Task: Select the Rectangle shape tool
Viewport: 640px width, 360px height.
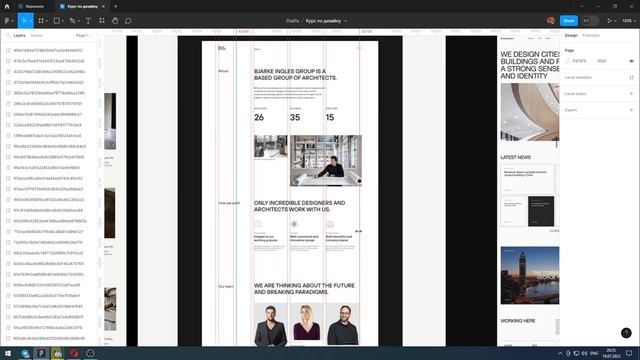Action: 57,20
